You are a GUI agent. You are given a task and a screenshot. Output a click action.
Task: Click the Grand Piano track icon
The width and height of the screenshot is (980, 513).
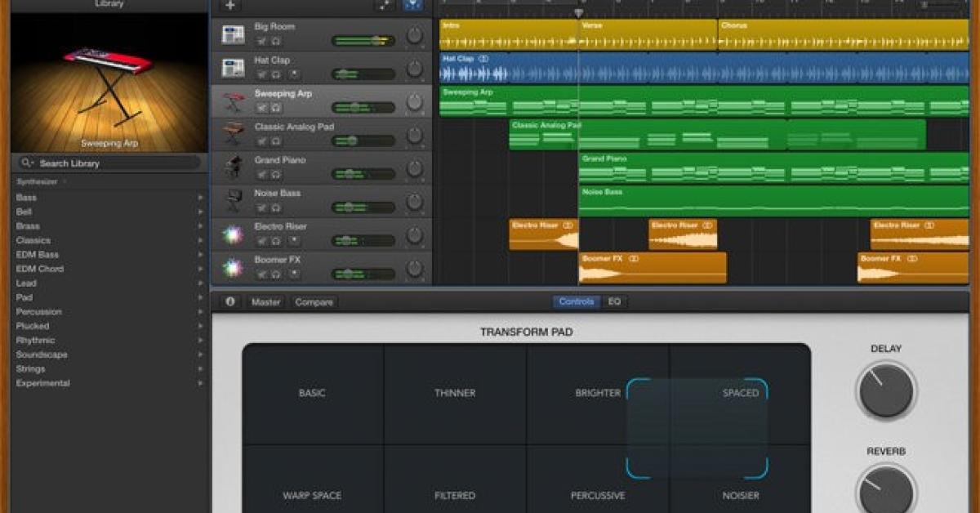(234, 167)
